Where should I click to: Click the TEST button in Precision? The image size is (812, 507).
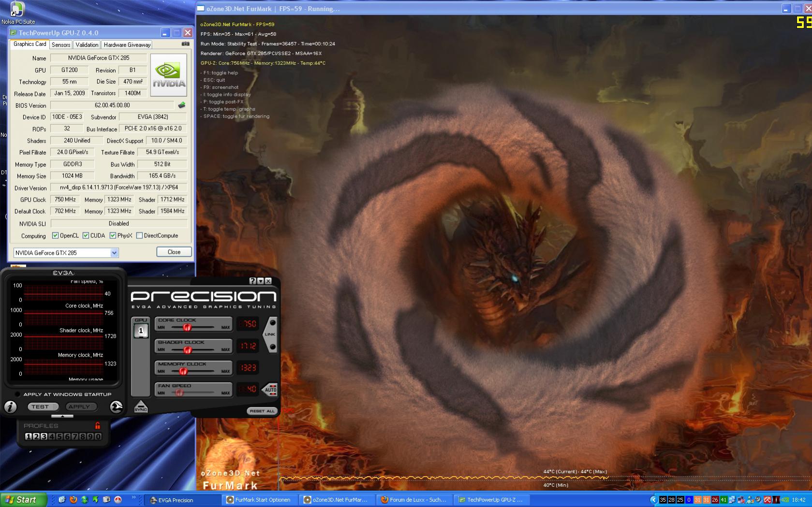(x=43, y=406)
